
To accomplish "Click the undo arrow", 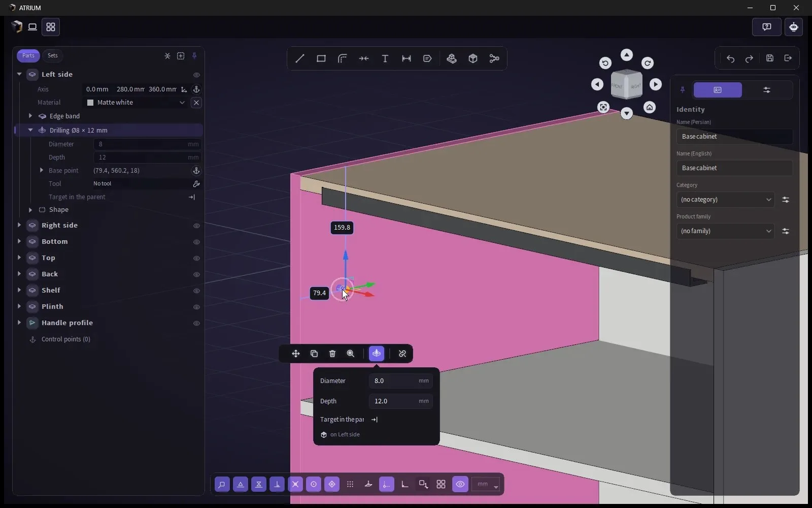I will (x=730, y=58).
